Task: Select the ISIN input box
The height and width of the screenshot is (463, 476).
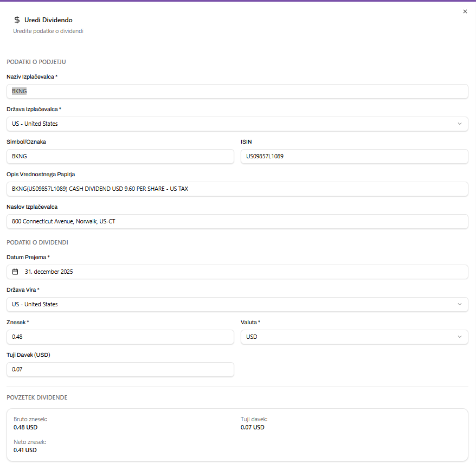Action: [354, 156]
